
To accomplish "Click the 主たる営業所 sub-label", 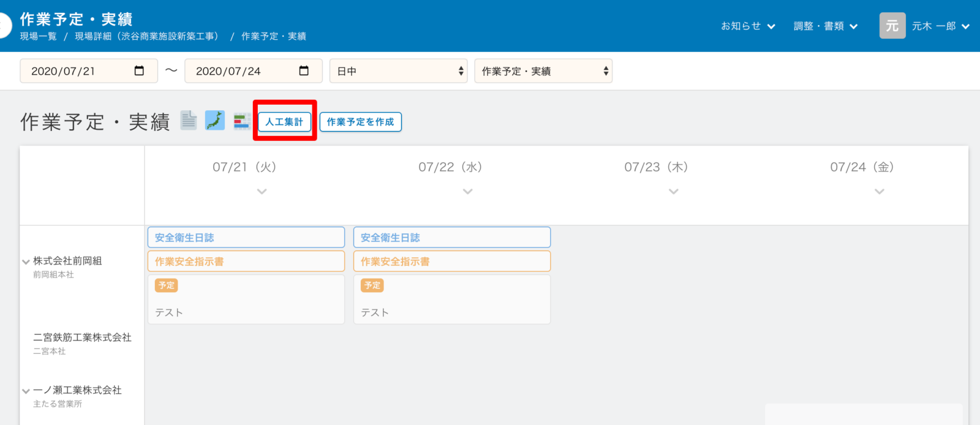I will (x=58, y=404).
